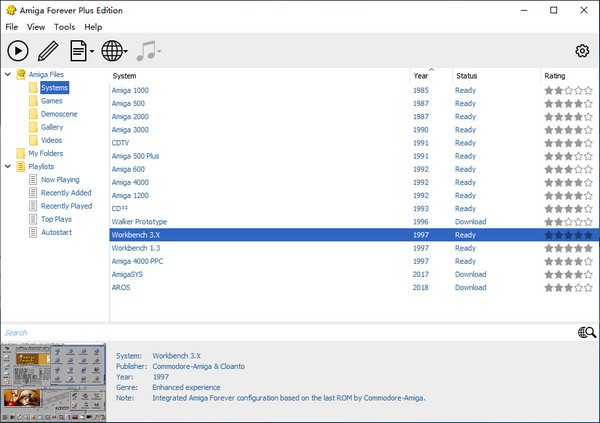Sort list by Year column header
The height and width of the screenshot is (423, 600).
(421, 76)
